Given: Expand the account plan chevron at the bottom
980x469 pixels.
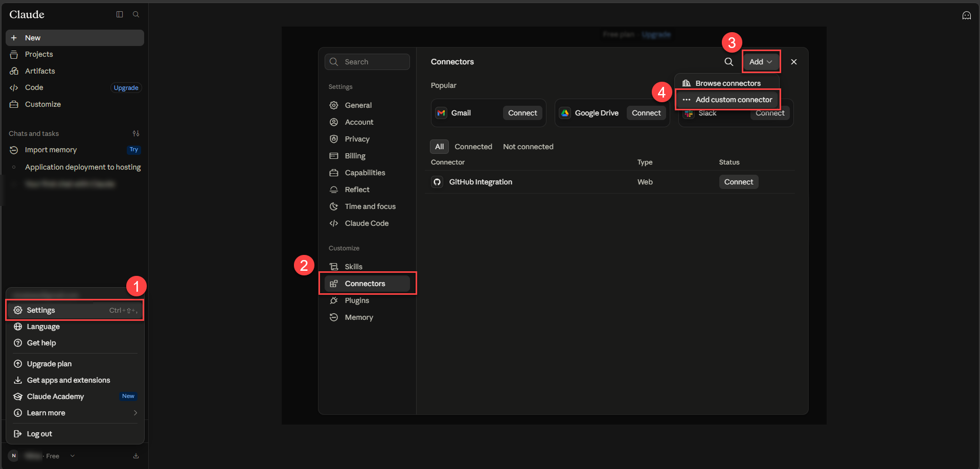Looking at the screenshot, I should (73, 456).
